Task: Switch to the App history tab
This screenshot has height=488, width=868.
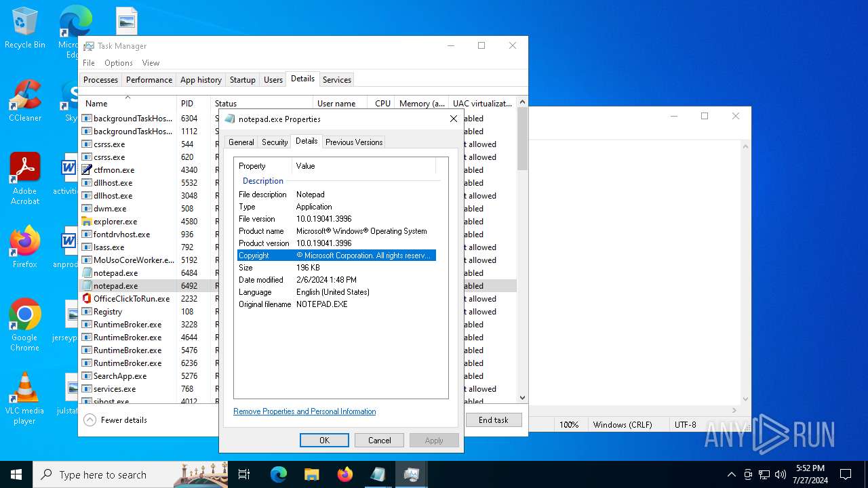Action: [201, 80]
